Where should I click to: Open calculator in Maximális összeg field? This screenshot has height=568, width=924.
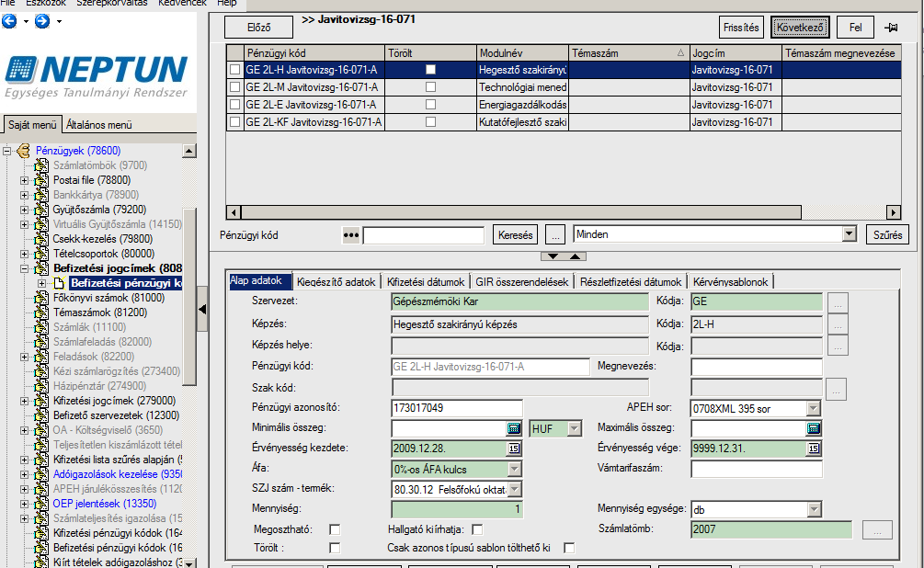click(x=814, y=428)
